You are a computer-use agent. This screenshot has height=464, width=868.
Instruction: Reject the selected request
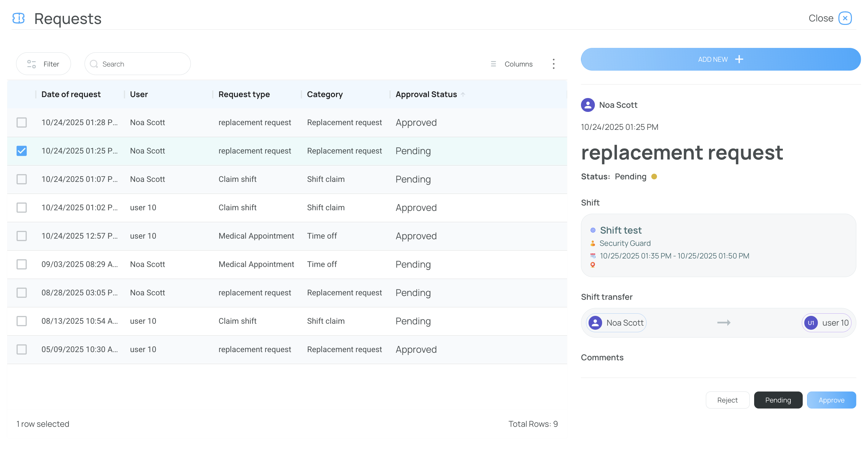pos(727,400)
